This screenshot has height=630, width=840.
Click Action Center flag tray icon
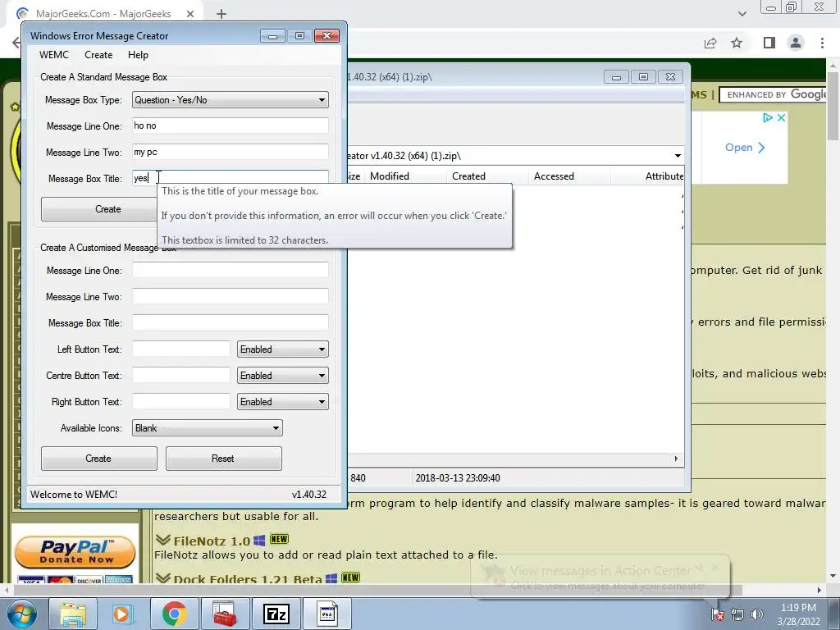click(717, 614)
